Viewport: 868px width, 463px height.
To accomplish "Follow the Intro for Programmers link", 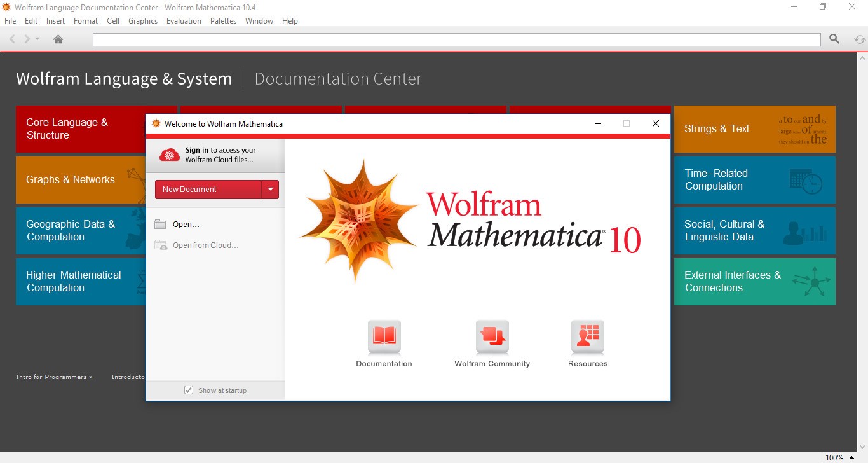I will coord(54,377).
